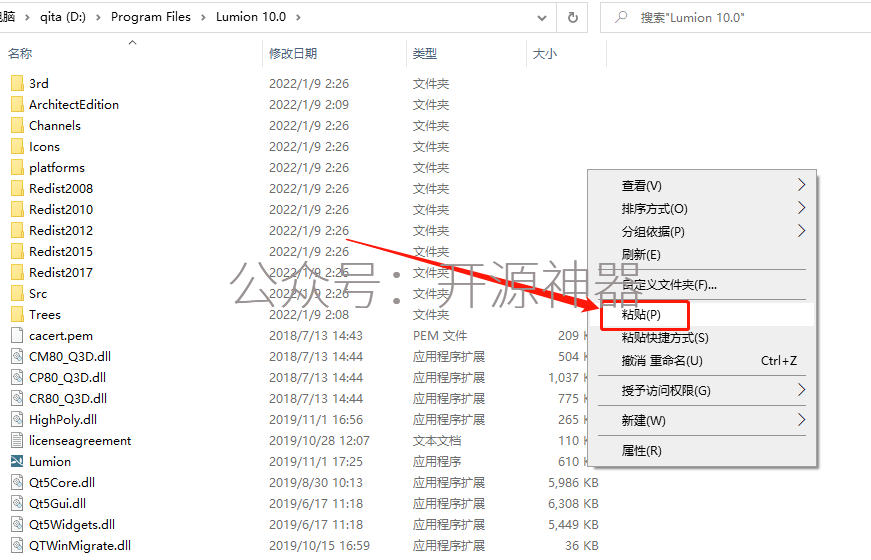Click the Lumion 10.0 breadcrumb
The height and width of the screenshot is (560, 871).
(251, 17)
